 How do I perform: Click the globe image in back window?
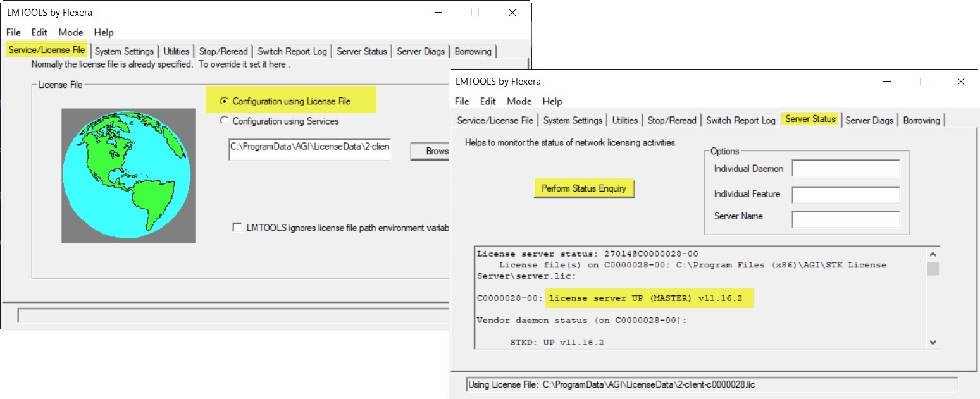coord(128,175)
